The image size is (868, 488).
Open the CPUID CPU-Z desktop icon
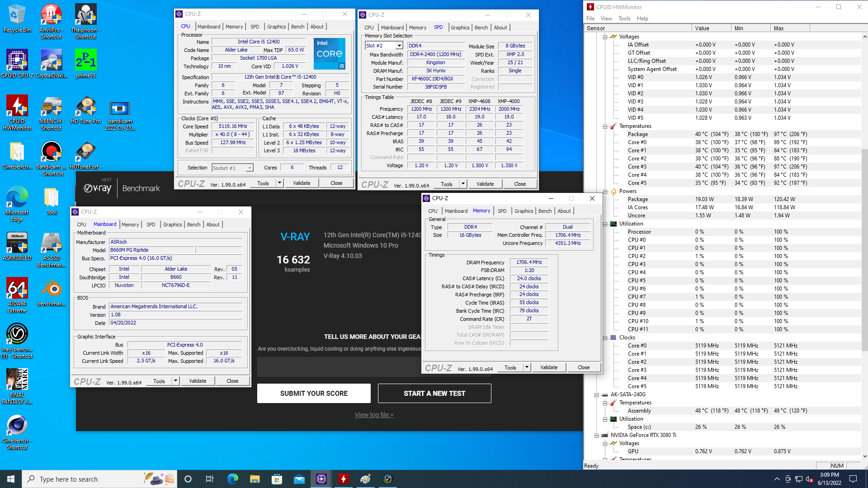17,64
